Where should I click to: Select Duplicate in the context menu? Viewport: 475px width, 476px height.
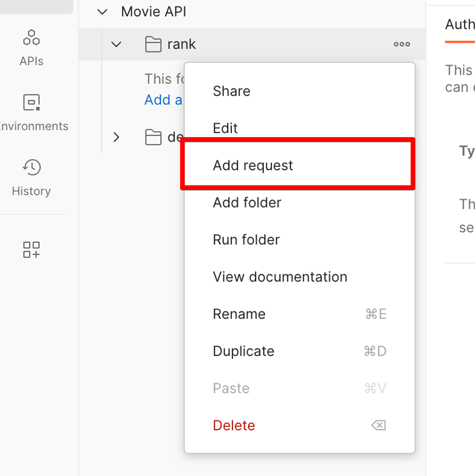click(243, 351)
